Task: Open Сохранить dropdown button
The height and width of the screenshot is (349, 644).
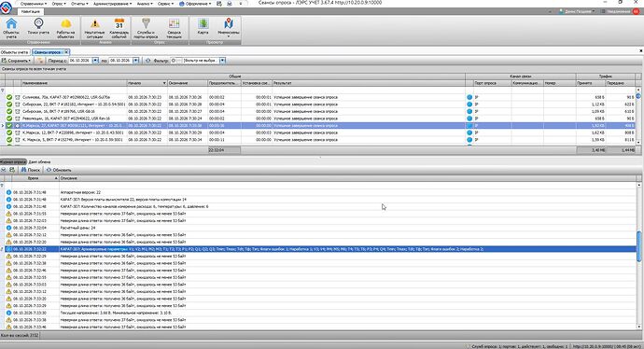Action: 17,61
